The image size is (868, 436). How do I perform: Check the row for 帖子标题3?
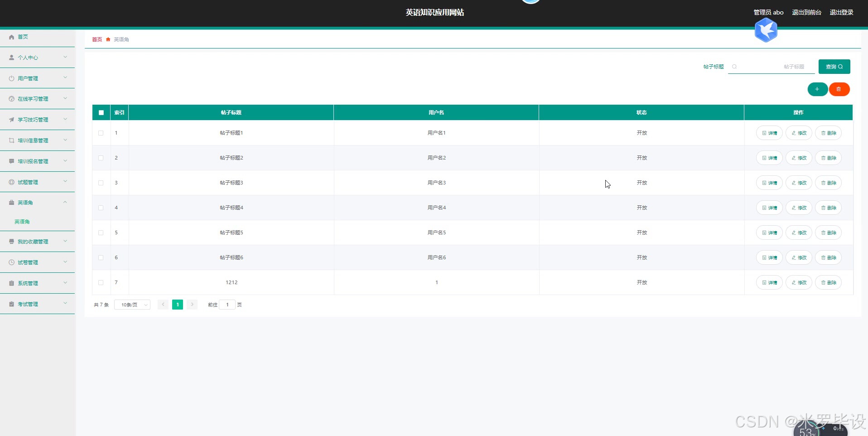pos(101,183)
